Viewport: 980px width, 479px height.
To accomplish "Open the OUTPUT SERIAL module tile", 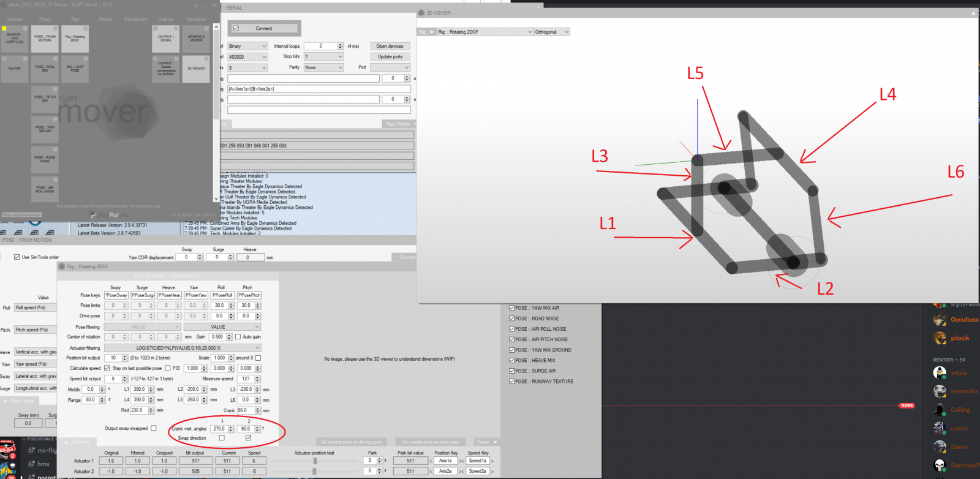I will click(165, 38).
